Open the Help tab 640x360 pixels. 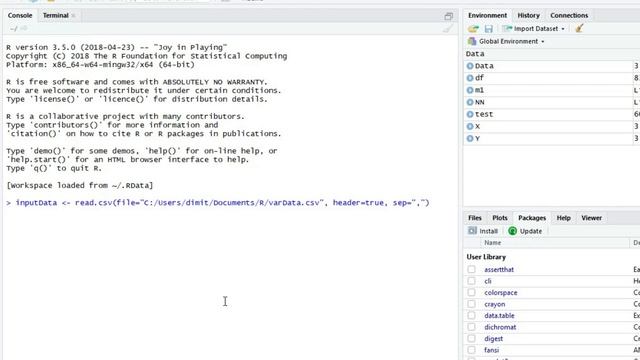tap(563, 218)
